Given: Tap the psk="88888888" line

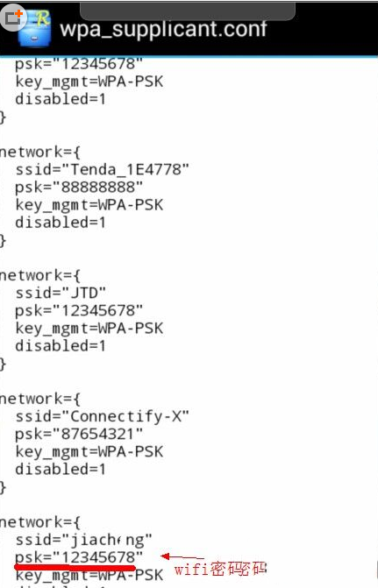Looking at the screenshot, I should click(79, 188).
